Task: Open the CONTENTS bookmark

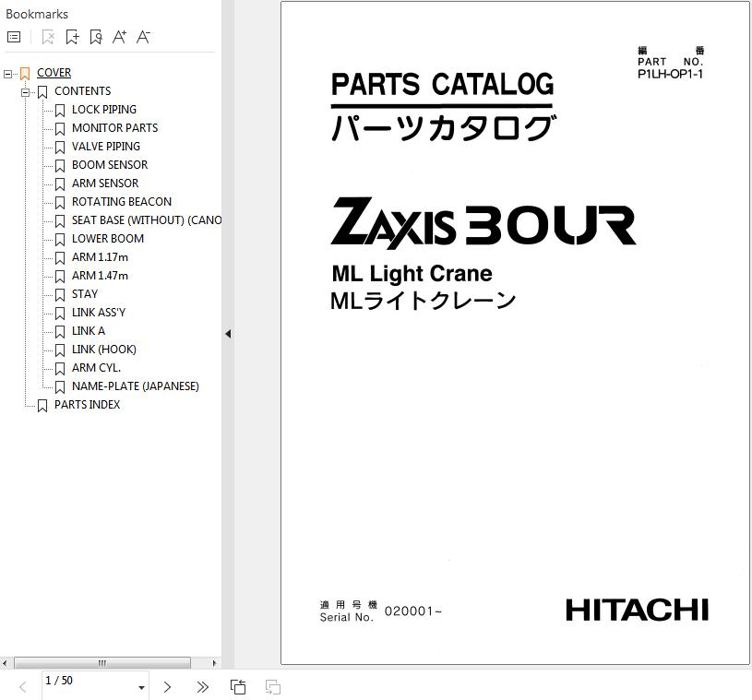Action: [82, 91]
